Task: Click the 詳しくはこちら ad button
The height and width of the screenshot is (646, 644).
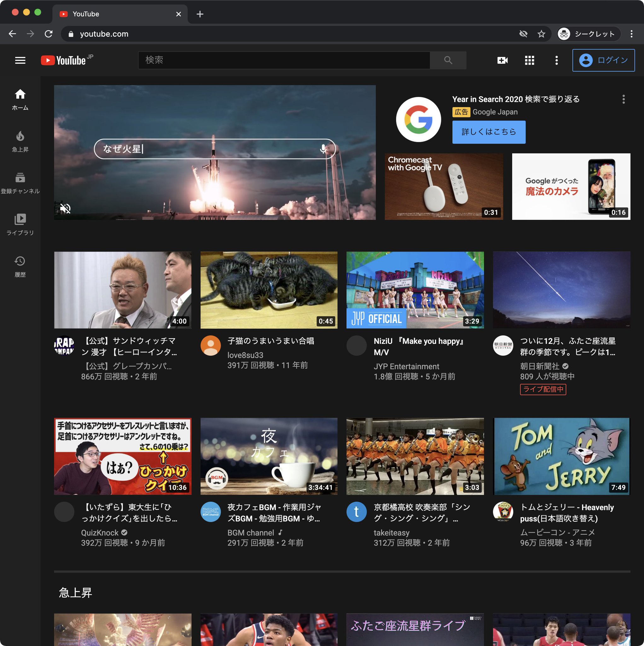Action: click(x=489, y=132)
